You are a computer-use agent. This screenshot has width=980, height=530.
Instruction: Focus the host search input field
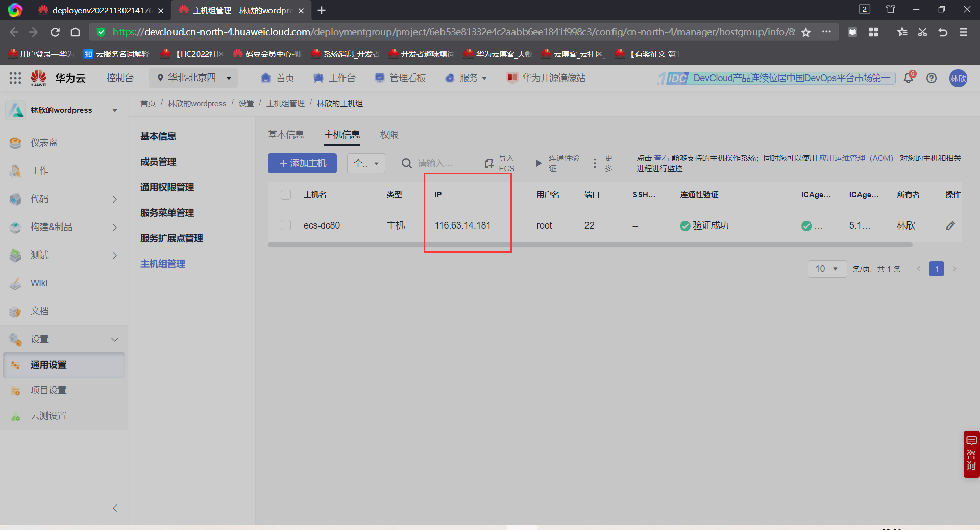point(435,163)
